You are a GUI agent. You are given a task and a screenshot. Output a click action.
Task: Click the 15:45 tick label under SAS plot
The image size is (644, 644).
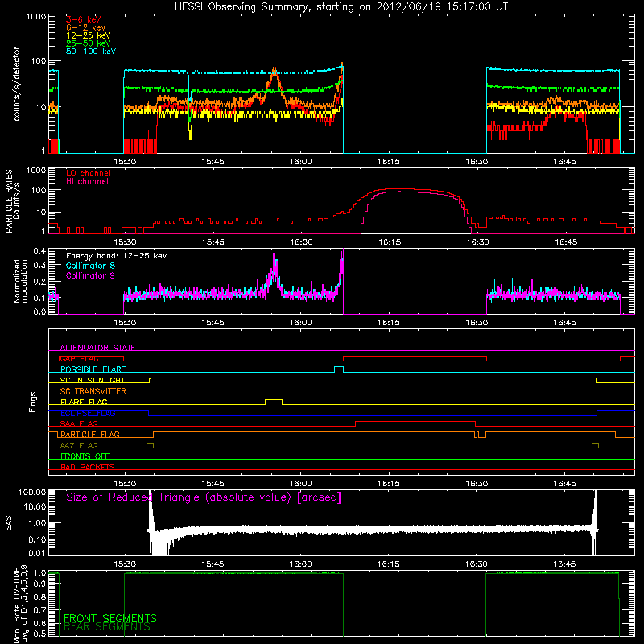click(213, 564)
